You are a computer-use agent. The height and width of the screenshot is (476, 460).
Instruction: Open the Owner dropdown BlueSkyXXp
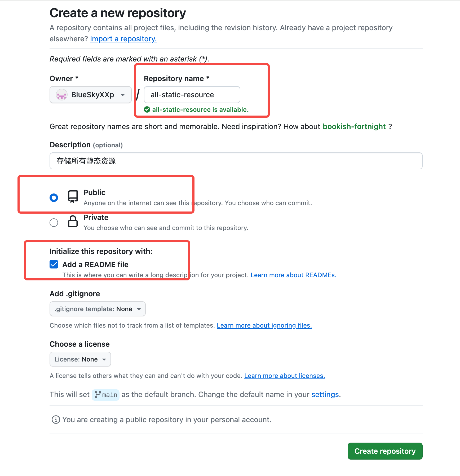[90, 95]
